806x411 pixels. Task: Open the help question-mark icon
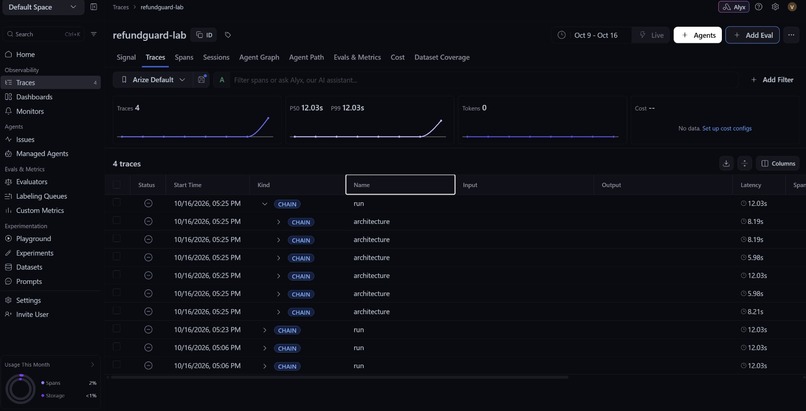point(759,7)
